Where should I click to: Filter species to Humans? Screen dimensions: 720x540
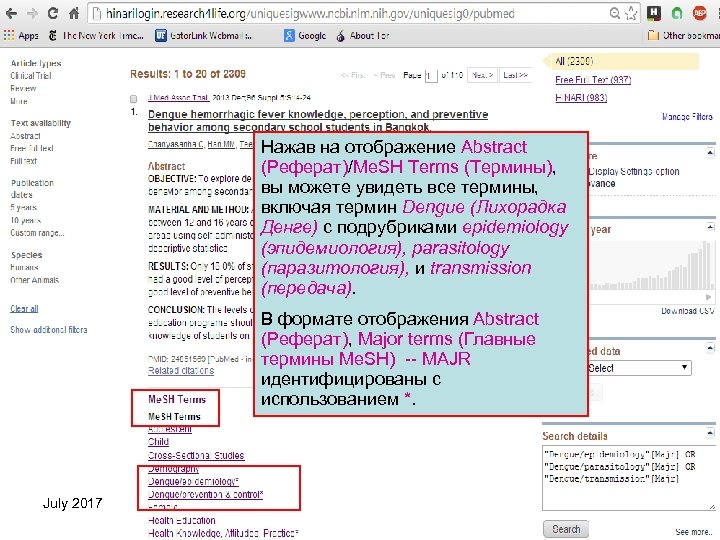(24, 267)
